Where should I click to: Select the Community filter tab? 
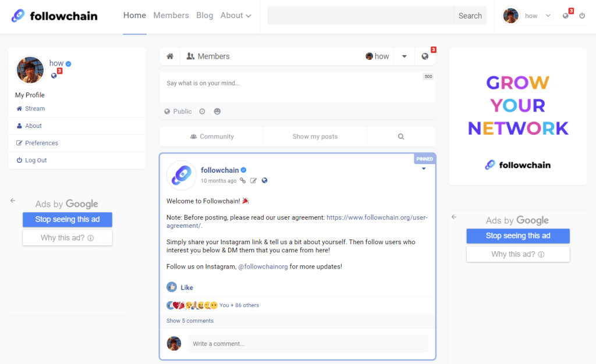click(212, 137)
